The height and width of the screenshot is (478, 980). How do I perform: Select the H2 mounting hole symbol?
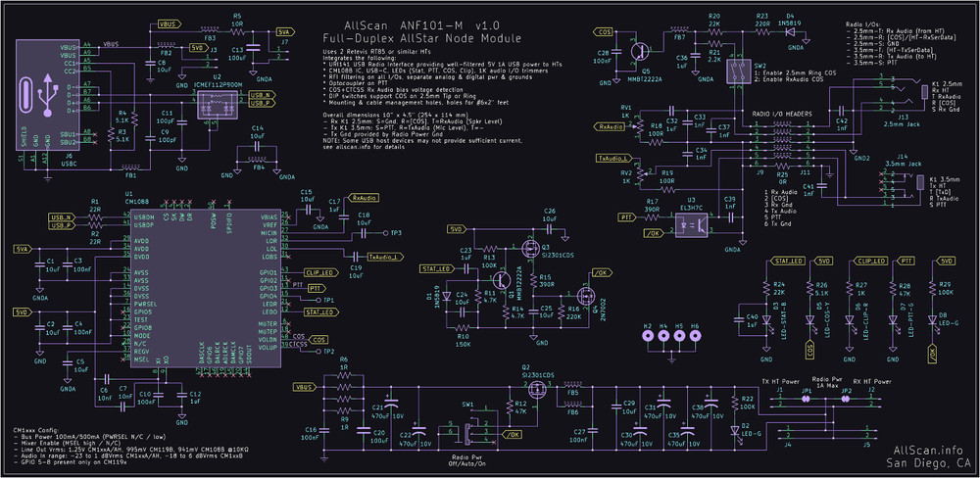647,336
